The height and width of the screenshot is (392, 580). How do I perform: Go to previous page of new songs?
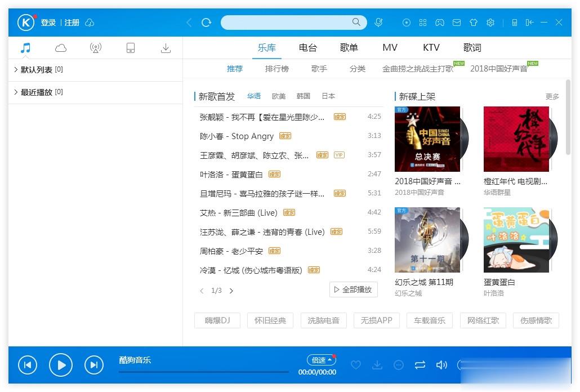coord(202,291)
